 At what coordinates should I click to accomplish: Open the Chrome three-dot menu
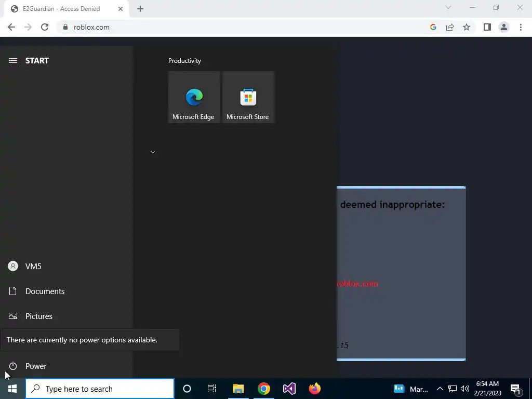click(x=521, y=27)
